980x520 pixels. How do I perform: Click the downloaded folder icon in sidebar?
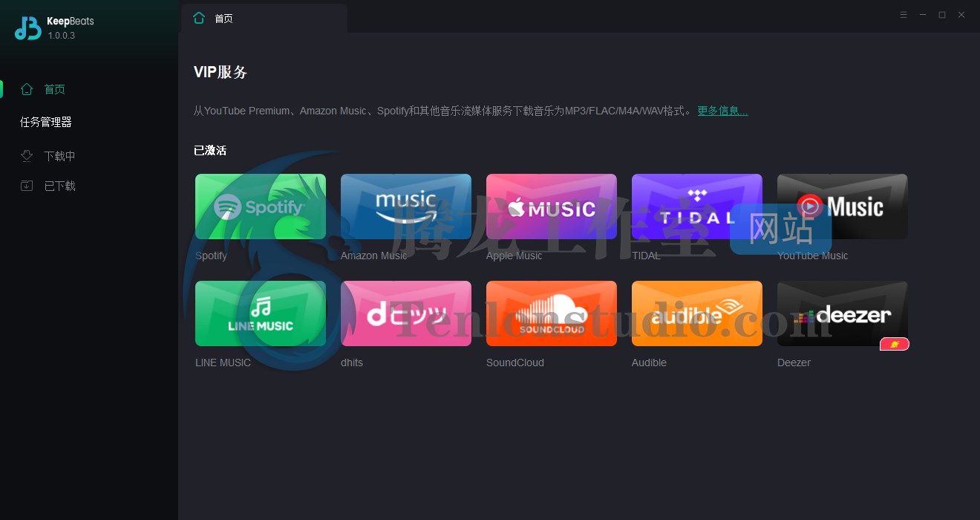27,186
